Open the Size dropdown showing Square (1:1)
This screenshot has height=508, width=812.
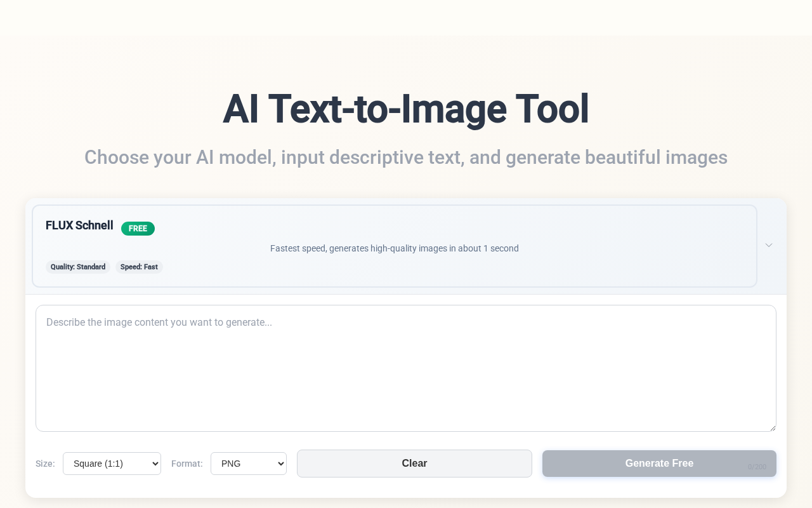pyautogui.click(x=112, y=464)
